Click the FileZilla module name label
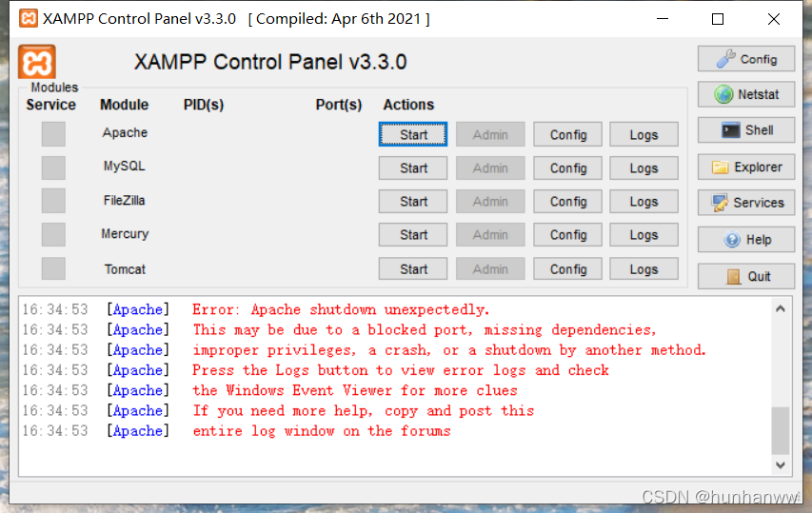 [x=125, y=200]
